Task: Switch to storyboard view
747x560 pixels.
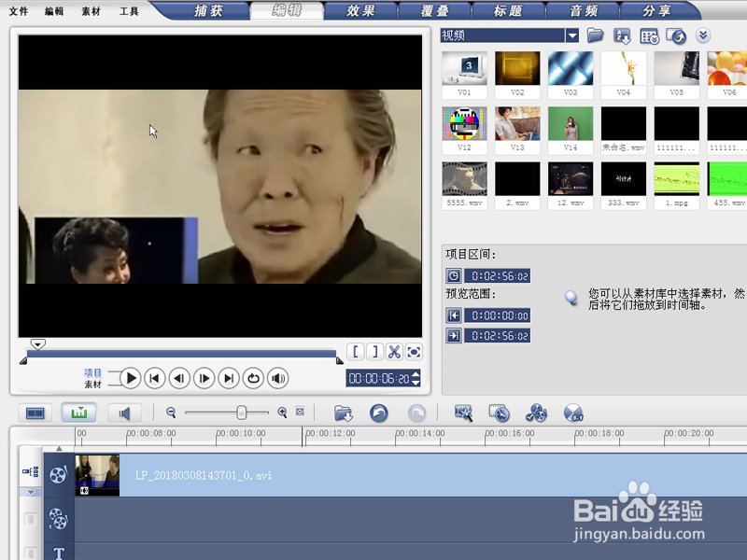Action: pyautogui.click(x=35, y=413)
